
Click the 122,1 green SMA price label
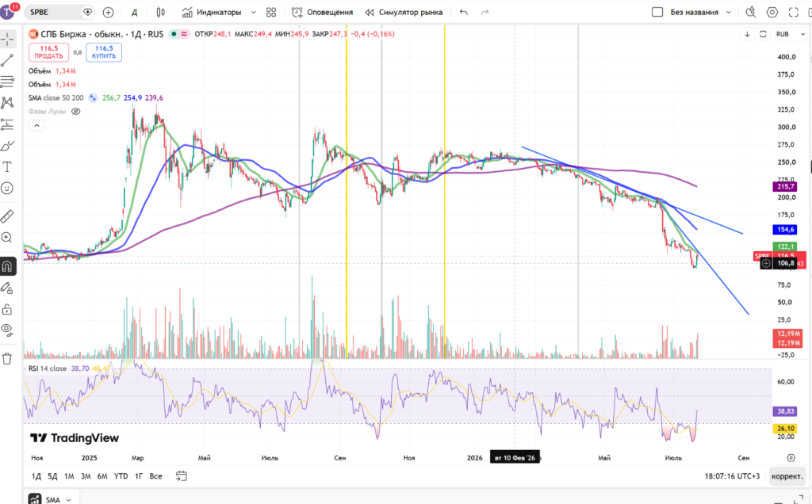tap(785, 246)
